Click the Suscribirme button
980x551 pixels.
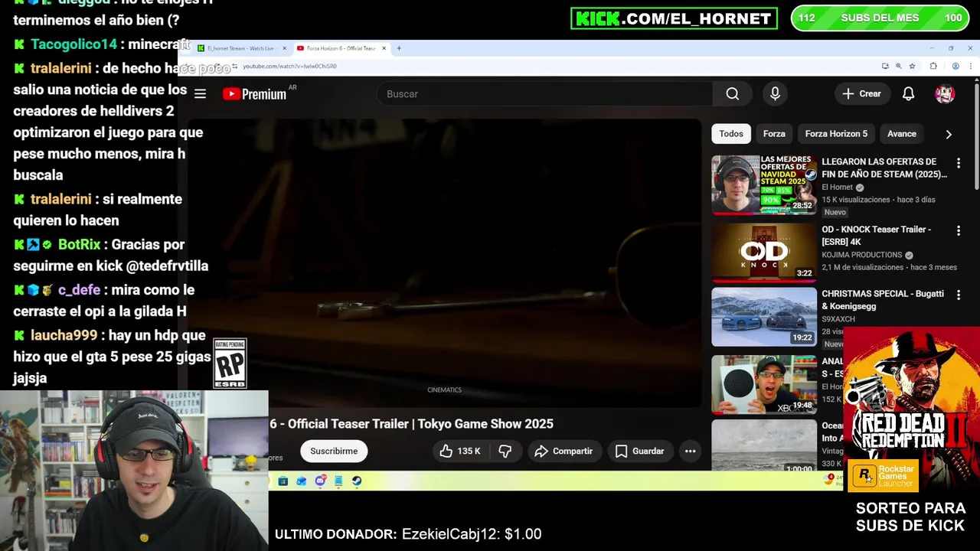pyautogui.click(x=334, y=451)
